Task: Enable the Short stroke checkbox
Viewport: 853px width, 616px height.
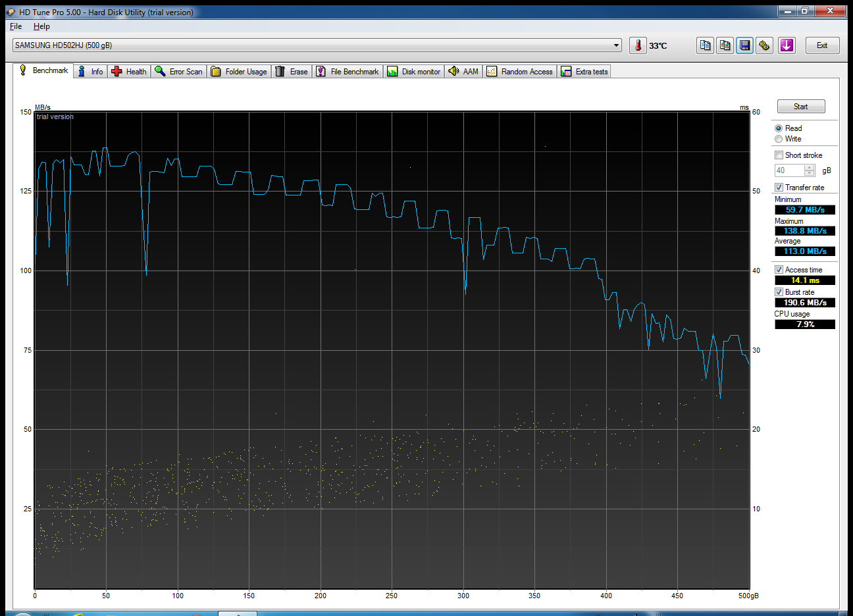Action: (779, 155)
